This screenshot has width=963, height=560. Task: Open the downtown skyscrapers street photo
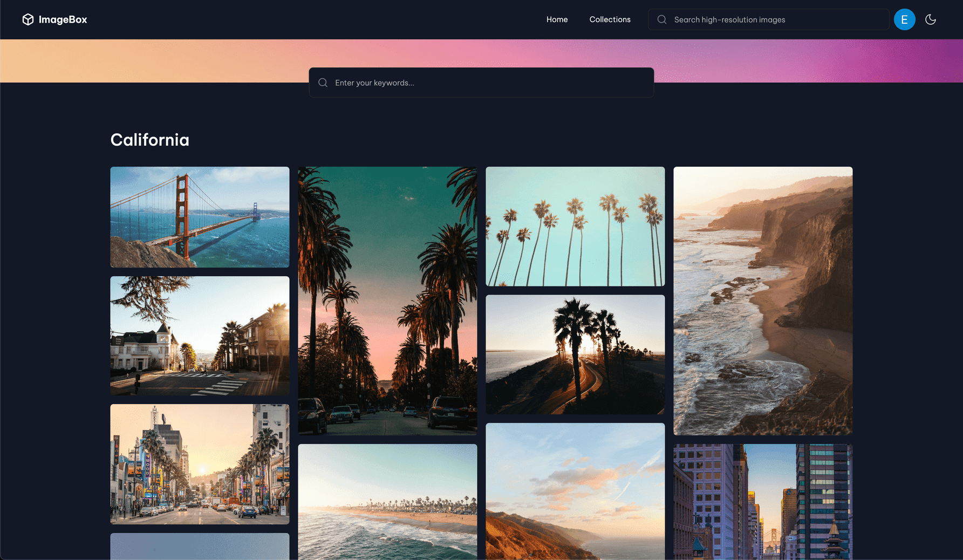point(763,502)
